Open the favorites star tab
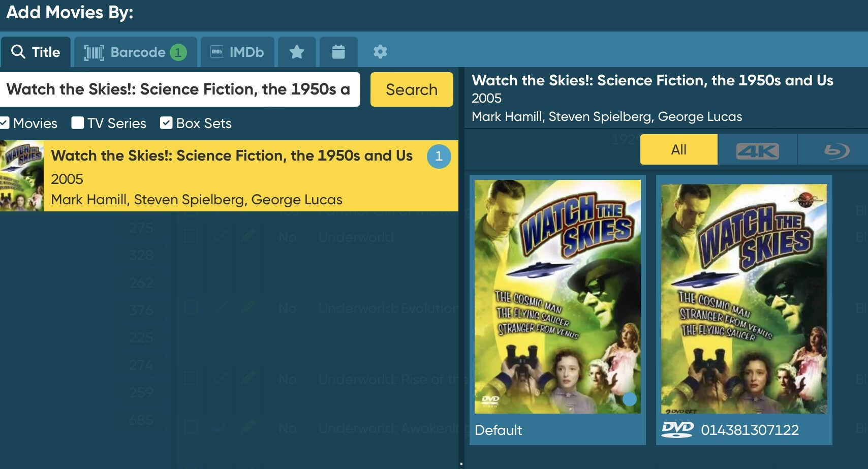The height and width of the screenshot is (469, 868). [297, 52]
